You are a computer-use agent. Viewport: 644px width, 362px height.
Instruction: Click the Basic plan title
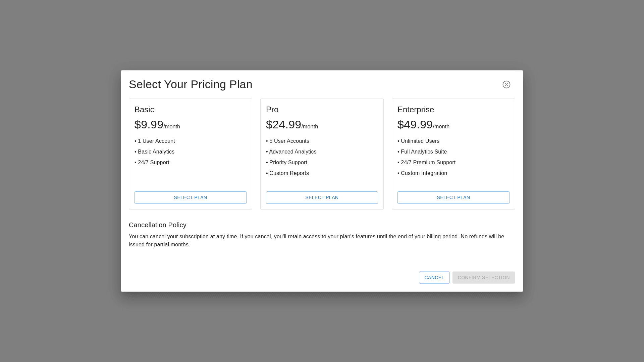click(144, 110)
